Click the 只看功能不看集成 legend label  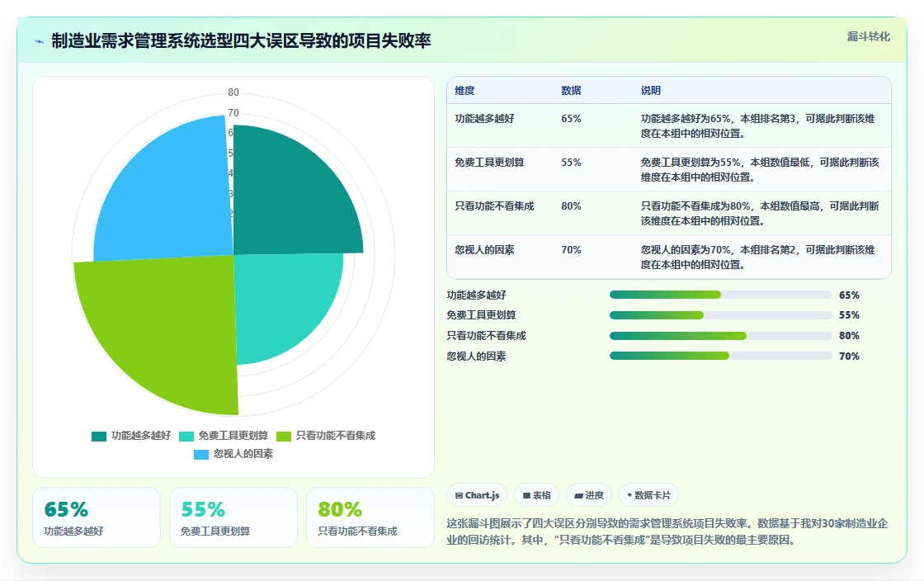(x=335, y=436)
